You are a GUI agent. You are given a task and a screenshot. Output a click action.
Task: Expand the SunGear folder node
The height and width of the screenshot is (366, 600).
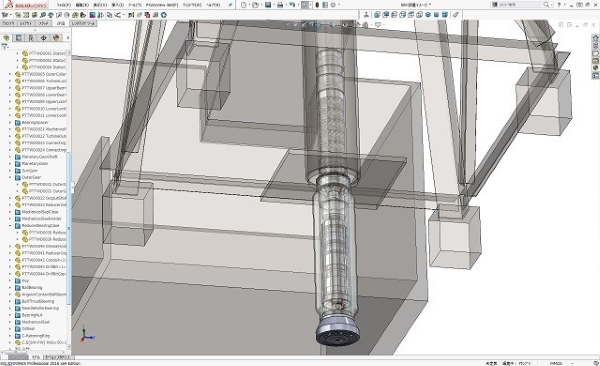pyautogui.click(x=10, y=170)
